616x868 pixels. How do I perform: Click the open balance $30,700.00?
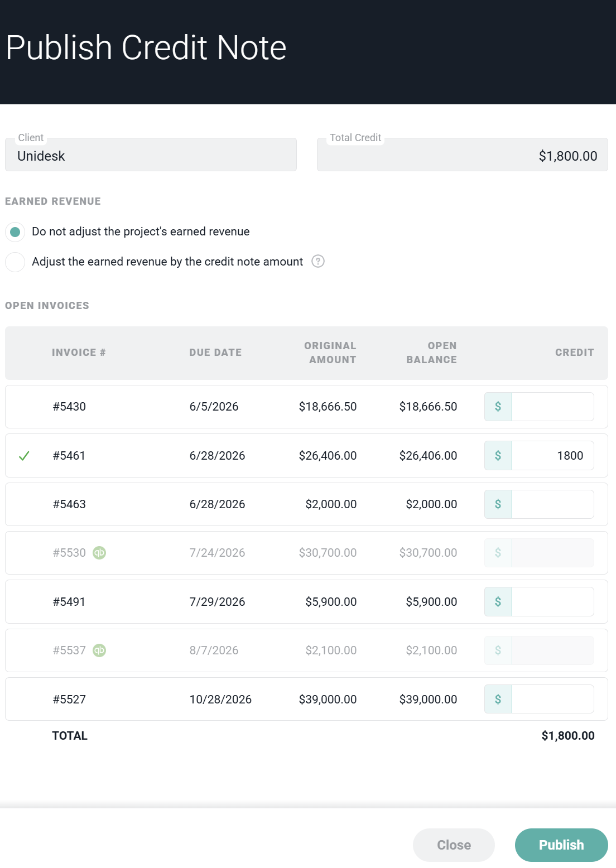pyautogui.click(x=428, y=553)
